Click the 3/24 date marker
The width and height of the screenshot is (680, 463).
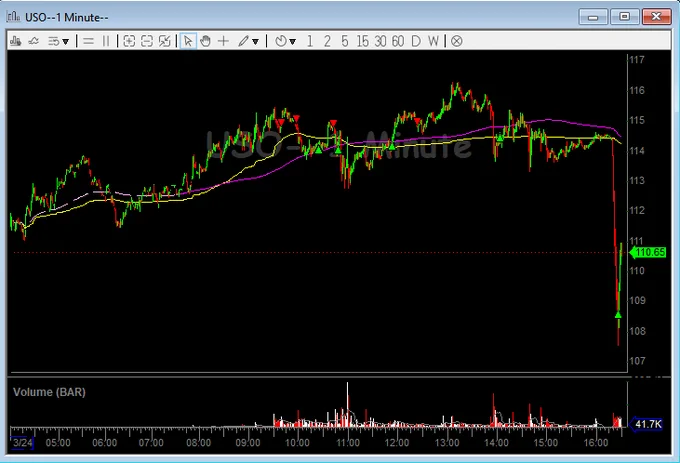pos(22,443)
